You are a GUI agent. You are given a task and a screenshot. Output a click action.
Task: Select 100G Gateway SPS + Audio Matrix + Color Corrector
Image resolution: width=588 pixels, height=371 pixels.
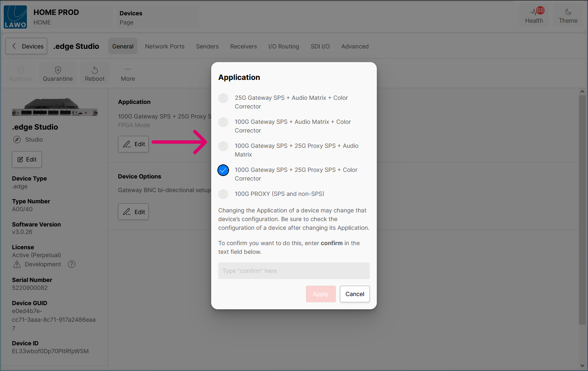(223, 122)
